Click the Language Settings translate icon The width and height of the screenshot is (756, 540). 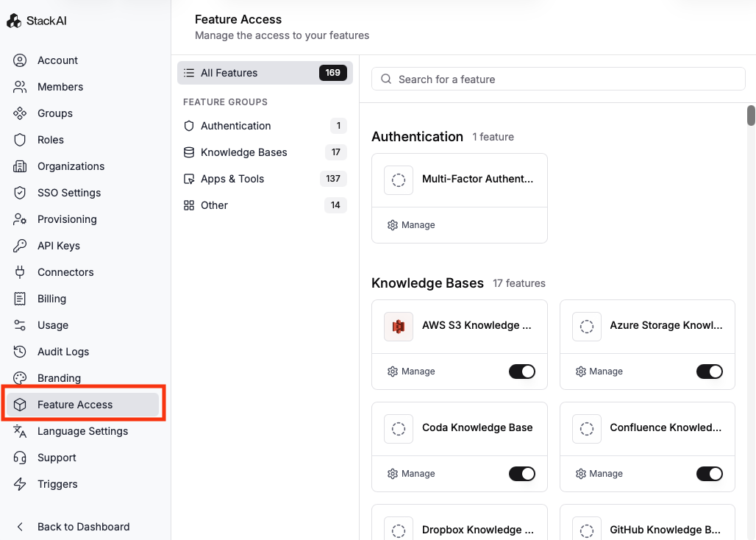[21, 431]
